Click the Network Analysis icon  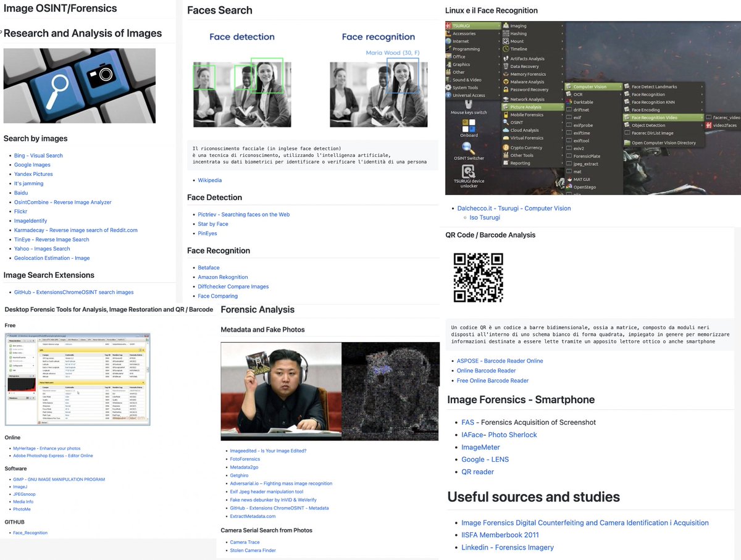tap(505, 99)
